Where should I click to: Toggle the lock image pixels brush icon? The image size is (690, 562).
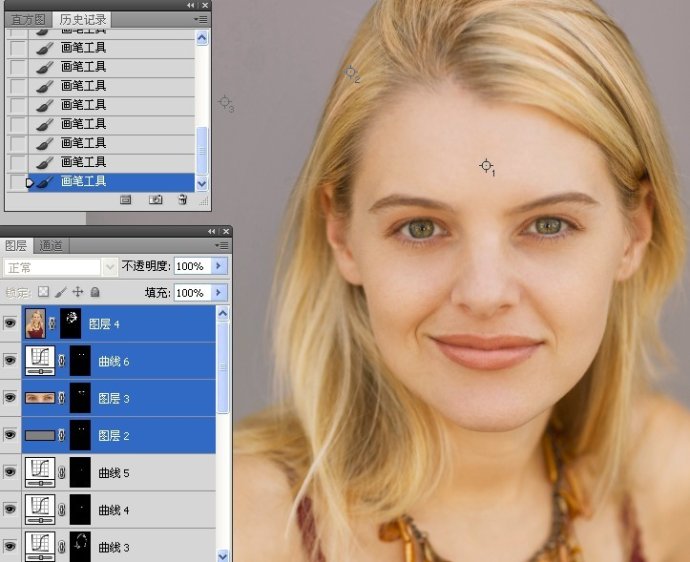(61, 292)
